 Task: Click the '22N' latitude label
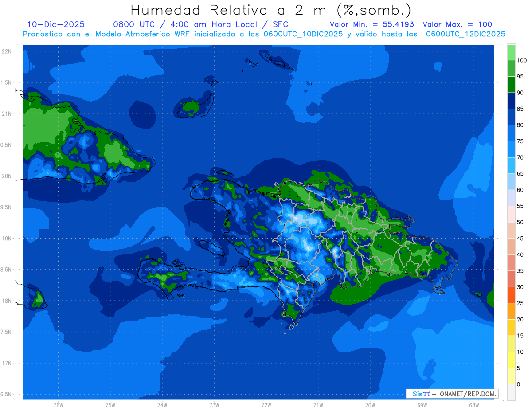tap(7, 51)
